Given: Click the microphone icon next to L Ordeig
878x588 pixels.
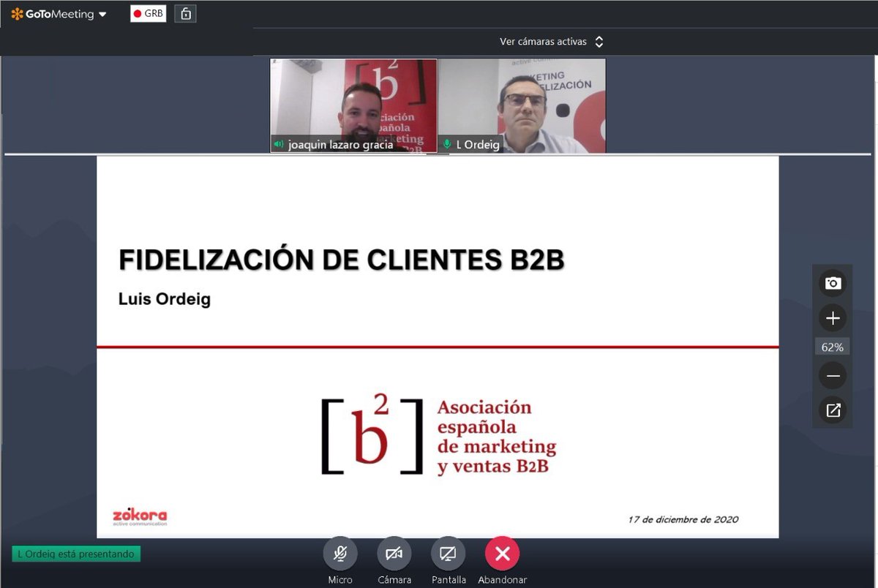Looking at the screenshot, I should coord(447,145).
